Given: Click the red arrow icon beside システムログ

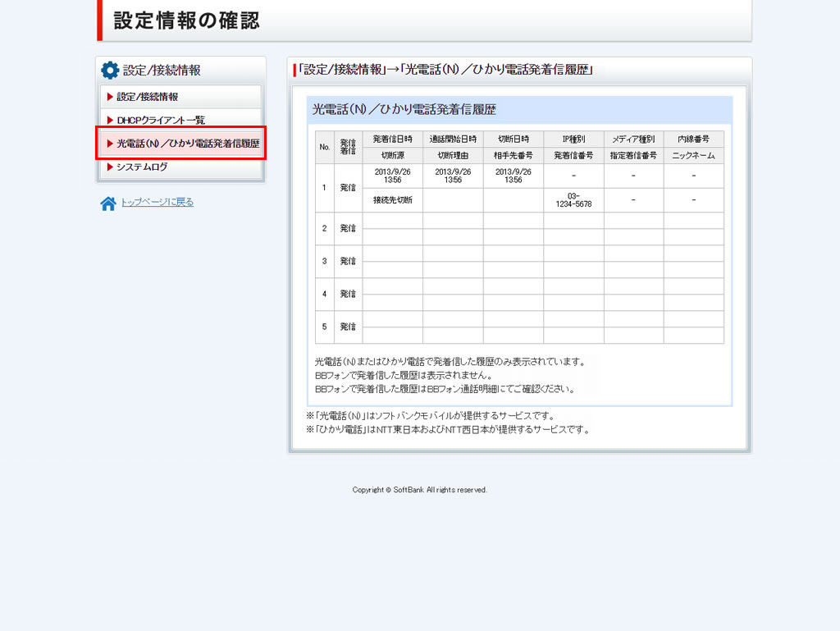Looking at the screenshot, I should tap(110, 167).
